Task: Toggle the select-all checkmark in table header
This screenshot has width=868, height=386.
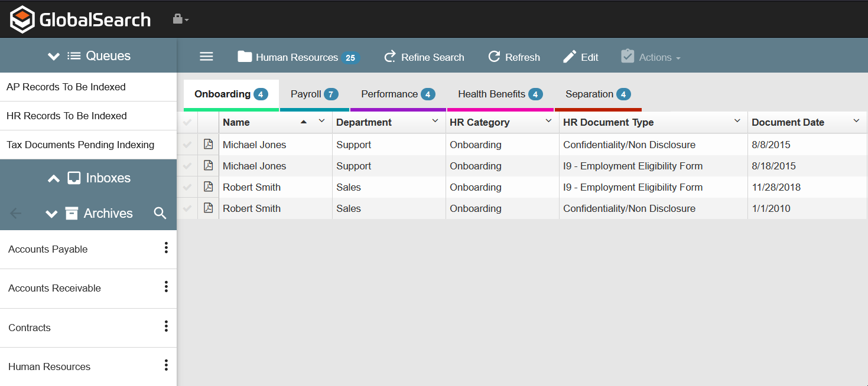Action: pos(187,123)
